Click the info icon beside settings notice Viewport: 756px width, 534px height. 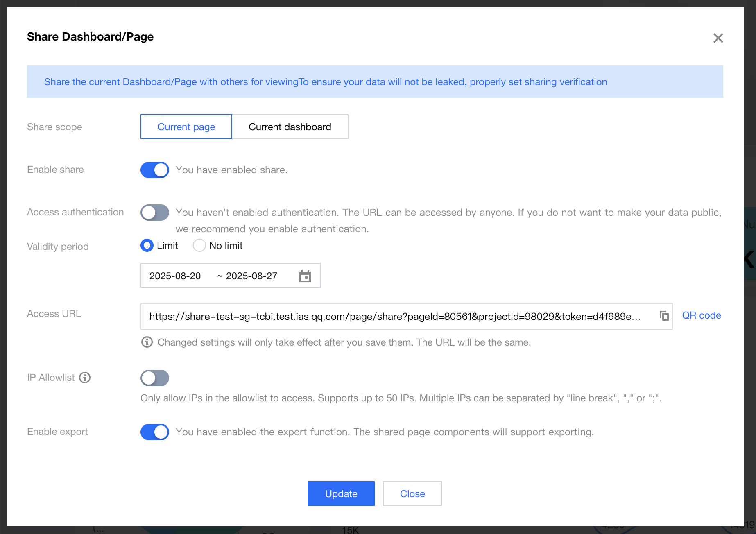coord(147,342)
